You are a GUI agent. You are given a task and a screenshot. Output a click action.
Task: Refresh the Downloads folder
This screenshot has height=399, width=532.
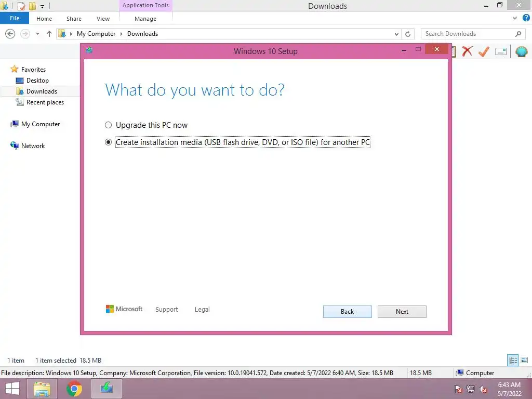click(x=408, y=34)
